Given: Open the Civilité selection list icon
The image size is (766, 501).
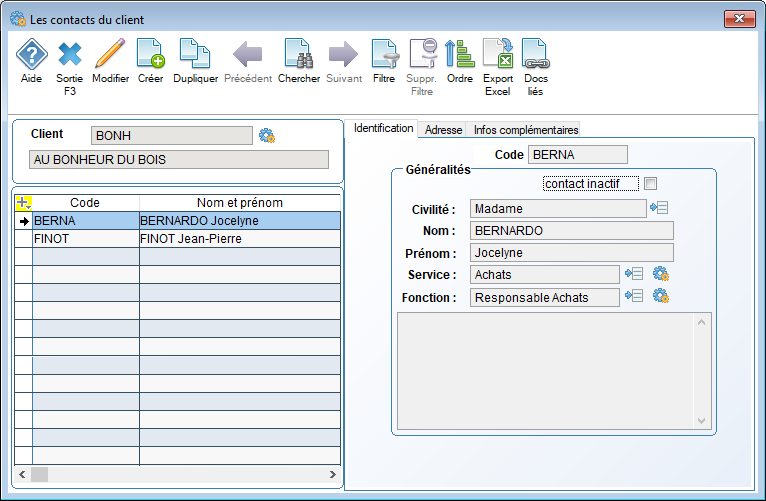Looking at the screenshot, I should [659, 208].
